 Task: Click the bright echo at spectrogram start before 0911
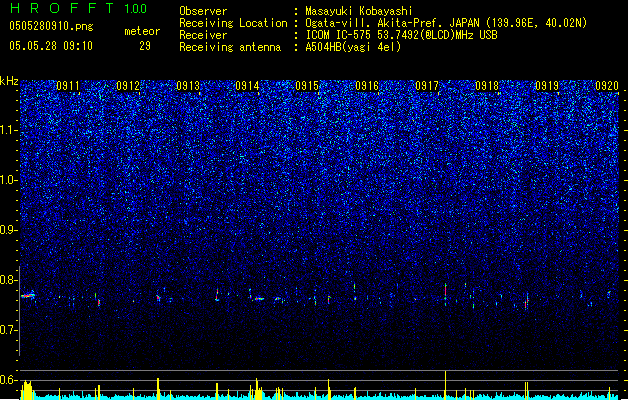(x=28, y=295)
